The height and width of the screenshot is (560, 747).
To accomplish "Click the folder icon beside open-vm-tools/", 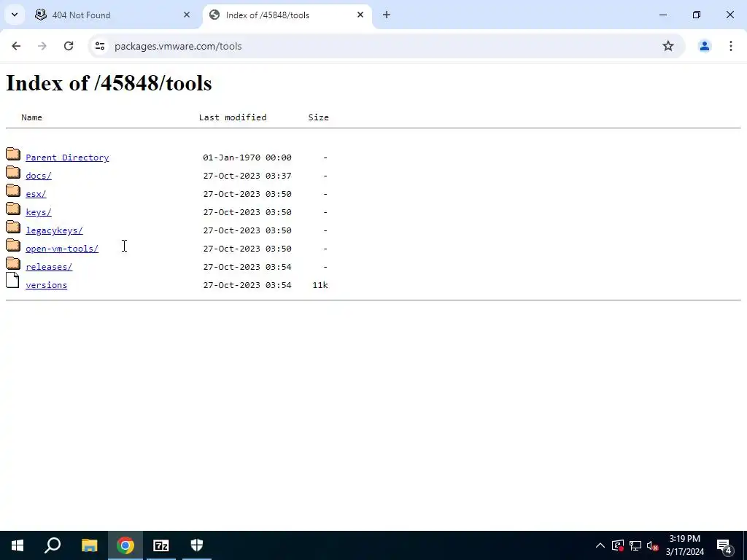I will click(13, 245).
